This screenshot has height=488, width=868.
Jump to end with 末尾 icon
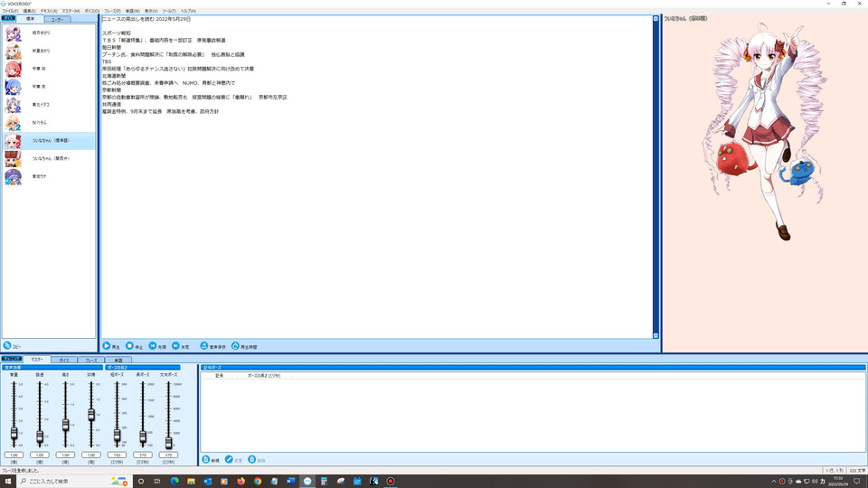click(175, 346)
